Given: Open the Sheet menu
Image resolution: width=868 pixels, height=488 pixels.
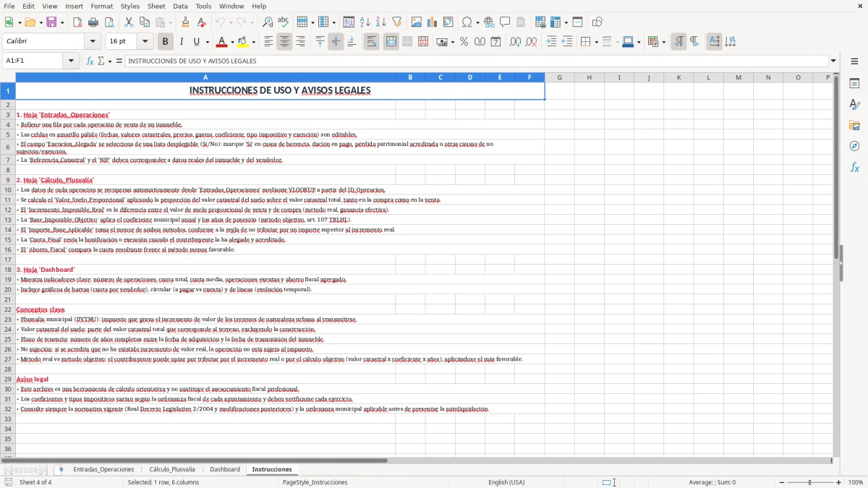Looking at the screenshot, I should point(156,6).
